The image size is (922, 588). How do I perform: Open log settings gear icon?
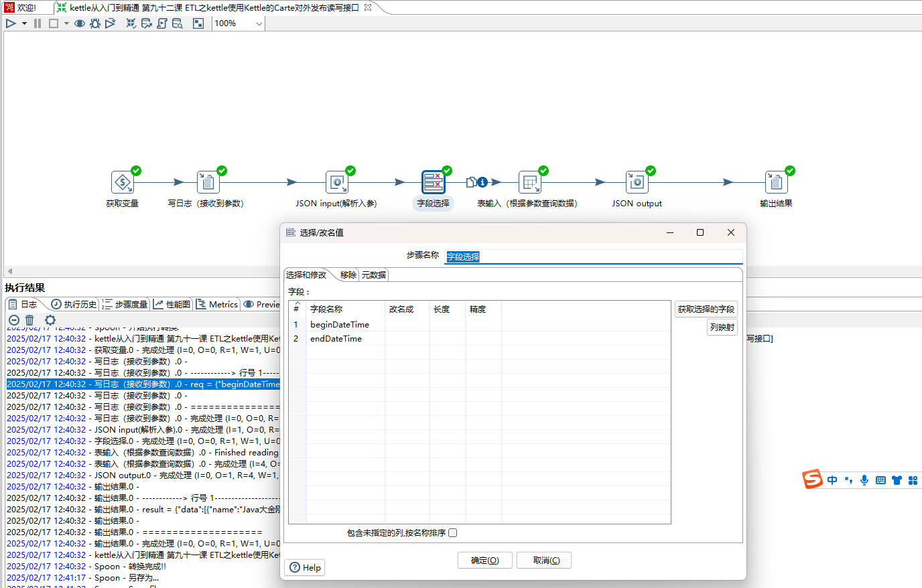pos(50,320)
